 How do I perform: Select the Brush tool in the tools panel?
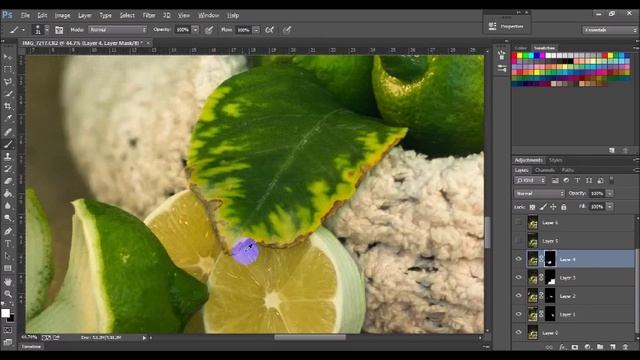[8, 144]
